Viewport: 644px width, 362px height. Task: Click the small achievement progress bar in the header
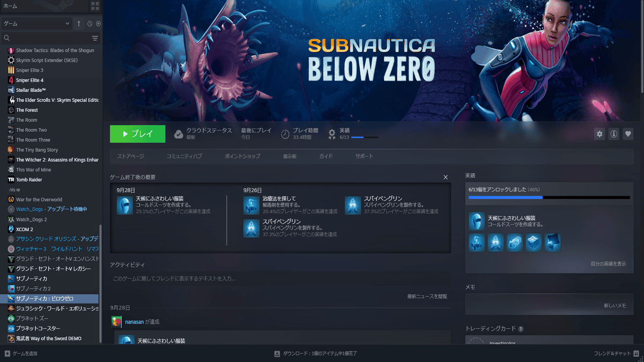click(364, 137)
